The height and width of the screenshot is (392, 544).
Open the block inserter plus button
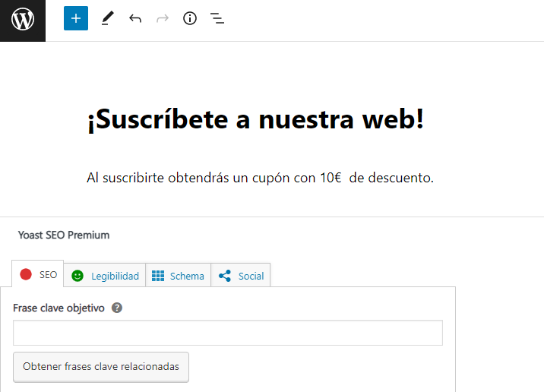coord(76,18)
